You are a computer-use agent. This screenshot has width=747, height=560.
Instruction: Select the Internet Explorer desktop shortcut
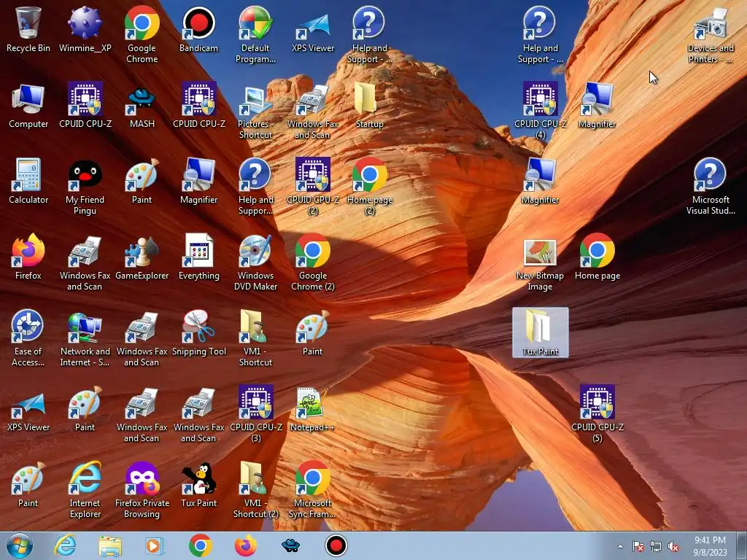[85, 489]
